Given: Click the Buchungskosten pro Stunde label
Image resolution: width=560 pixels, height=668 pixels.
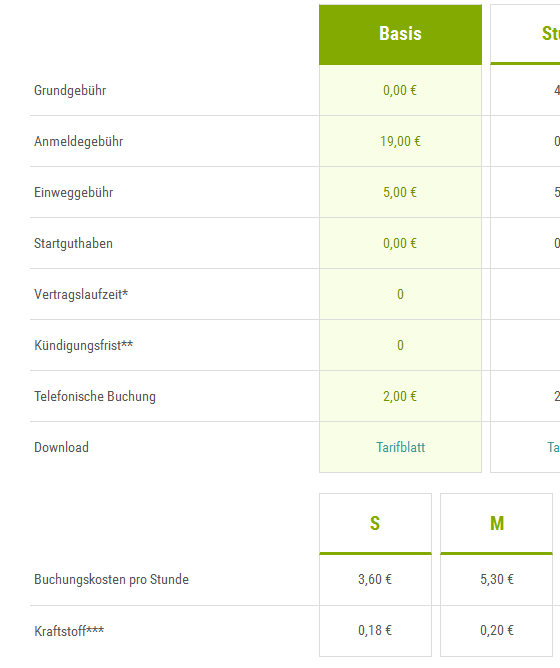Looking at the screenshot, I should pos(111,579).
